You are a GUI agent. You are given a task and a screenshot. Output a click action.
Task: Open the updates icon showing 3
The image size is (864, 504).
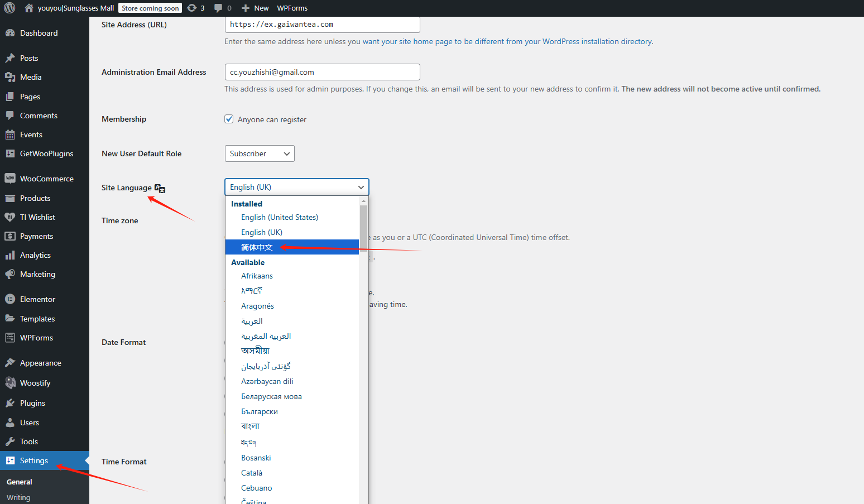(192, 8)
